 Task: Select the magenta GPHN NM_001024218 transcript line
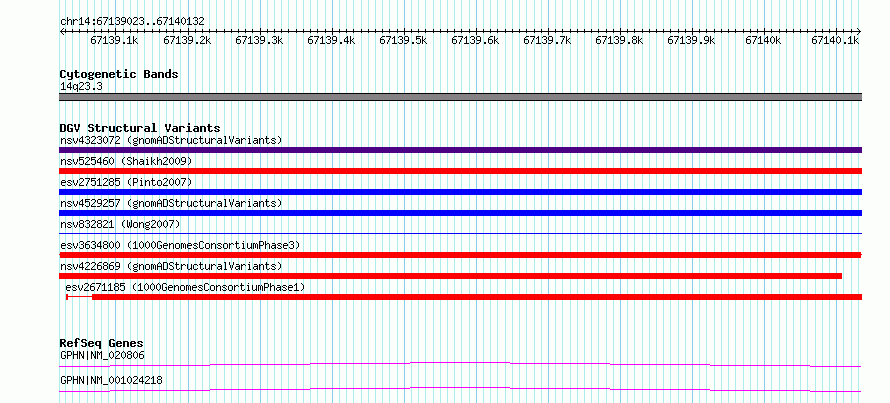[460, 389]
